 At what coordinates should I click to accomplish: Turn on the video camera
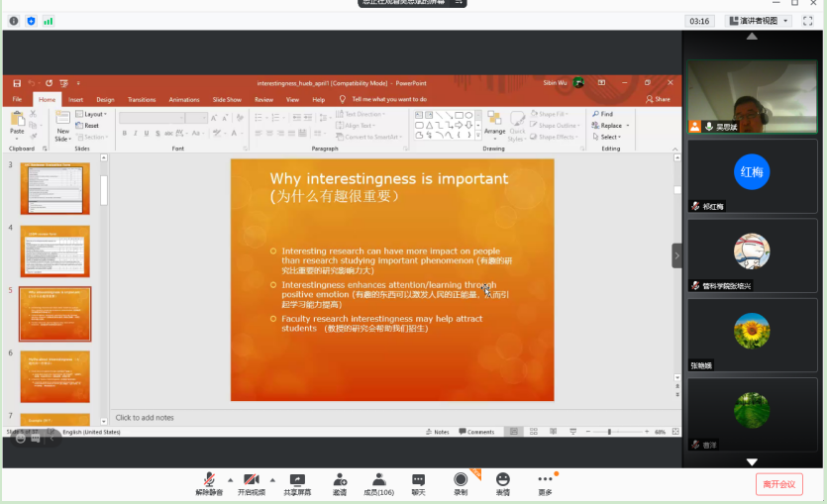click(252, 480)
